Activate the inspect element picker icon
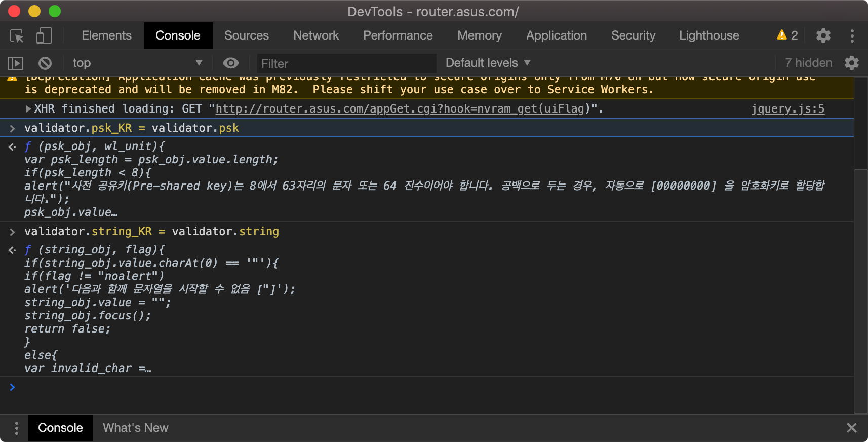The image size is (868, 442). pyautogui.click(x=17, y=36)
